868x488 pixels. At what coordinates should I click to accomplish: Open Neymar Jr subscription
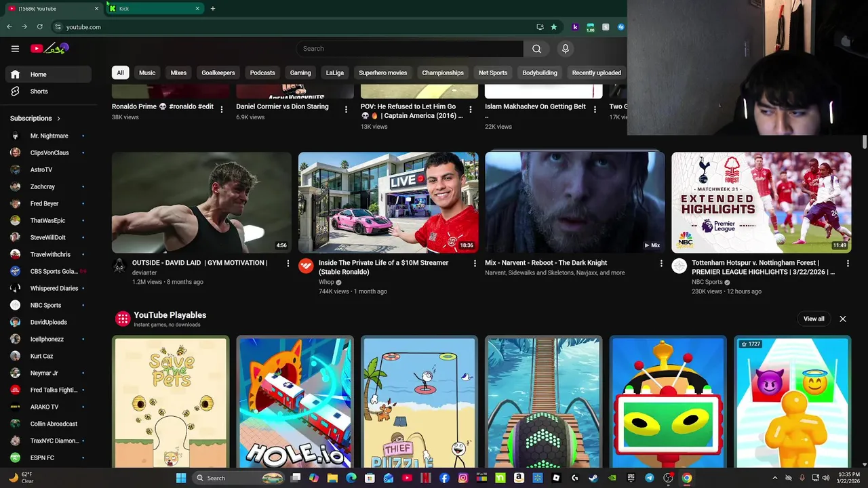pos(48,373)
